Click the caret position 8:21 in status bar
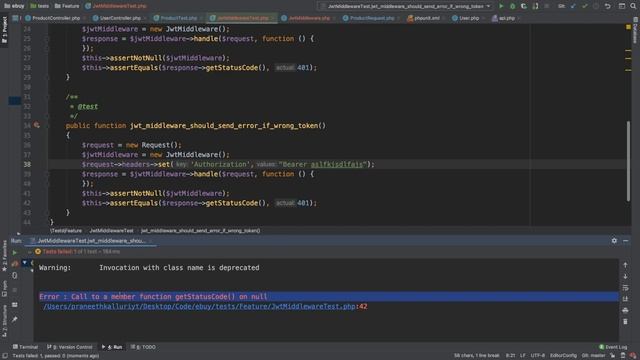 click(511, 356)
